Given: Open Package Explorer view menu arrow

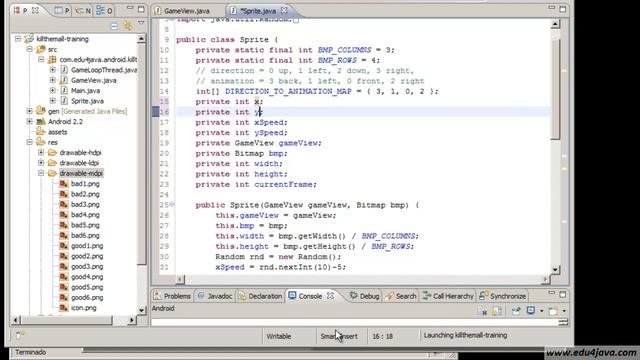Looking at the screenshot, I should (x=141, y=23).
